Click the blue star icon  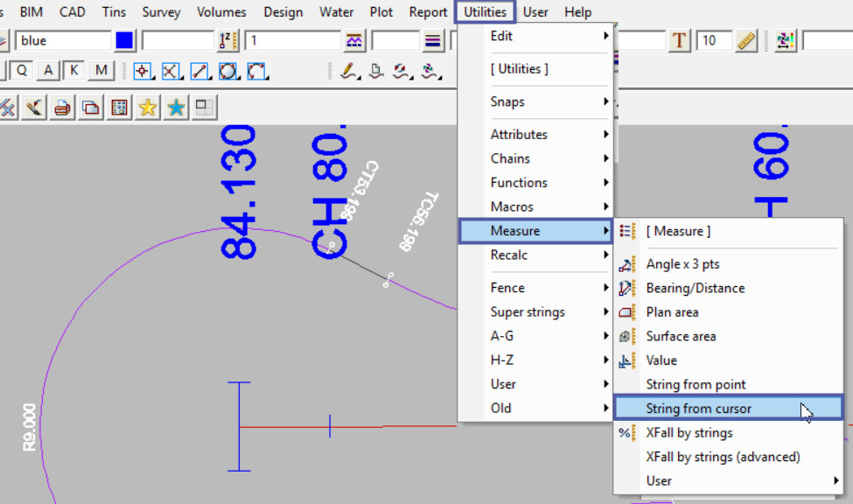tap(176, 108)
